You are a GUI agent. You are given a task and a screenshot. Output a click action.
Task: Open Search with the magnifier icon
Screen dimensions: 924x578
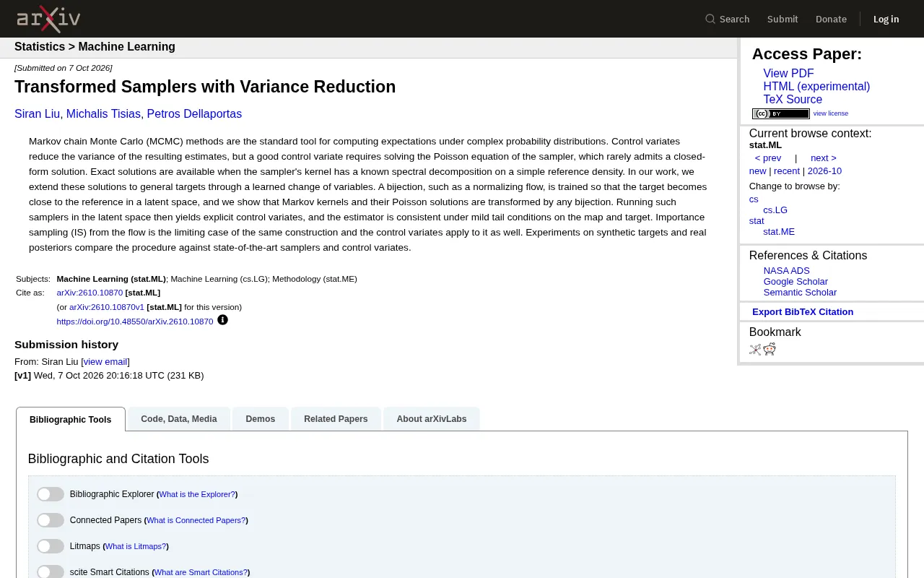[x=727, y=19]
